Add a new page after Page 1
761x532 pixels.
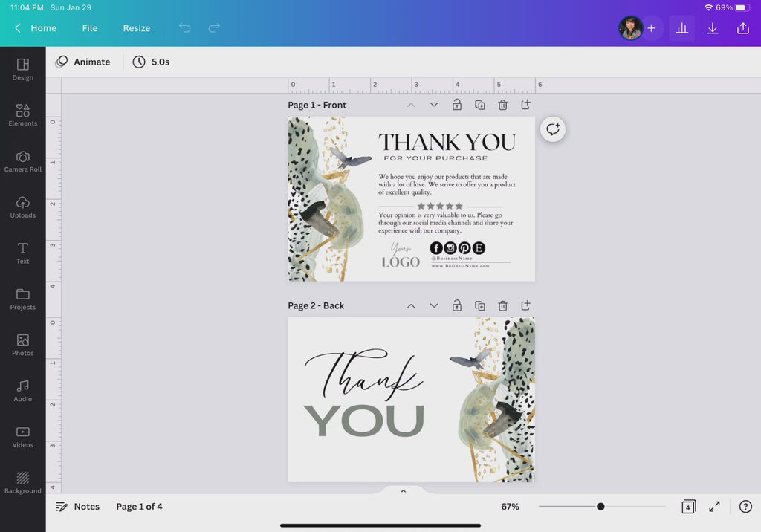point(525,104)
